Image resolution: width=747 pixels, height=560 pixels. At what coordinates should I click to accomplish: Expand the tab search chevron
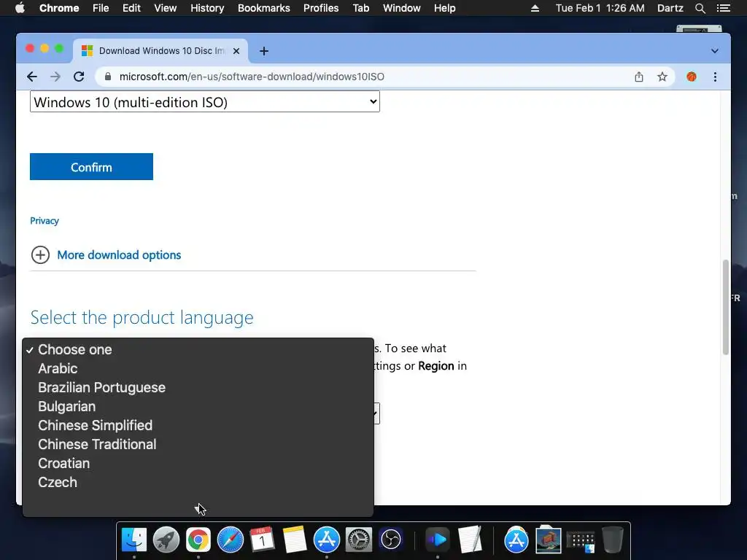(715, 51)
